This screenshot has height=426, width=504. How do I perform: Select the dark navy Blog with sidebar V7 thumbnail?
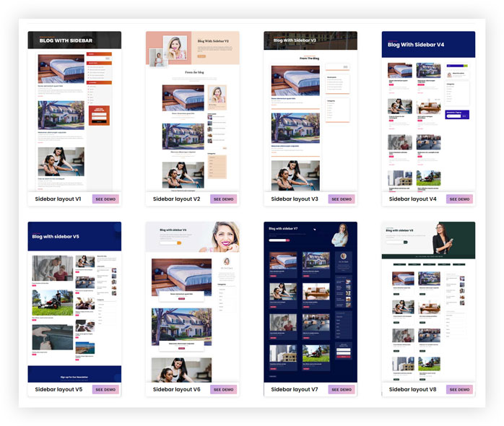(x=310, y=302)
